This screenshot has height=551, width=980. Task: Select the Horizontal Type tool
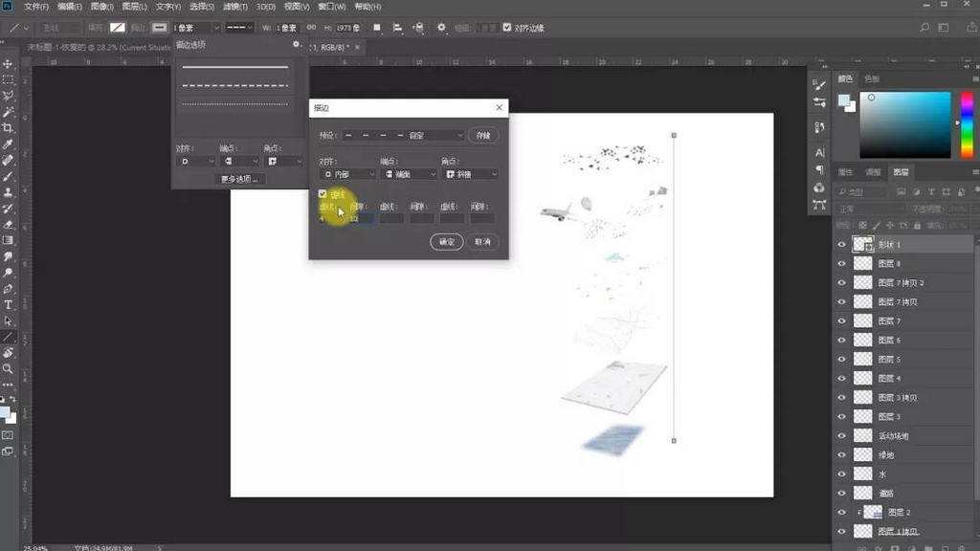[x=8, y=304]
